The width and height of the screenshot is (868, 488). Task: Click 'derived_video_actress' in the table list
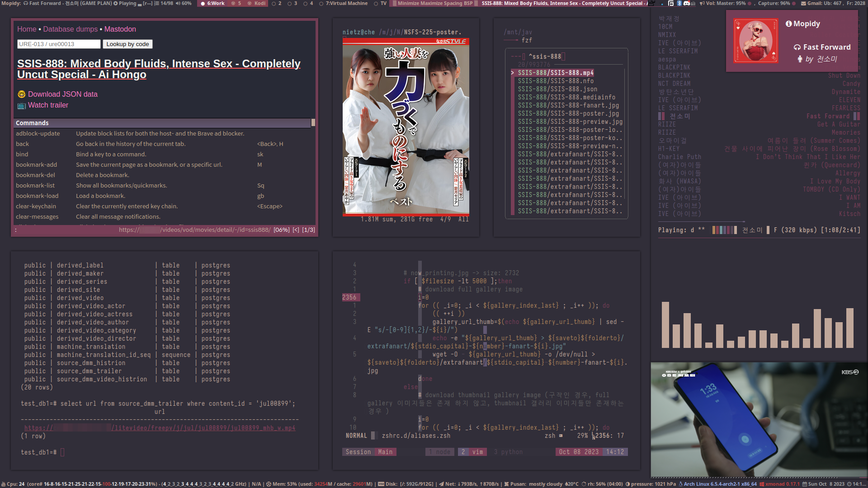point(94,314)
